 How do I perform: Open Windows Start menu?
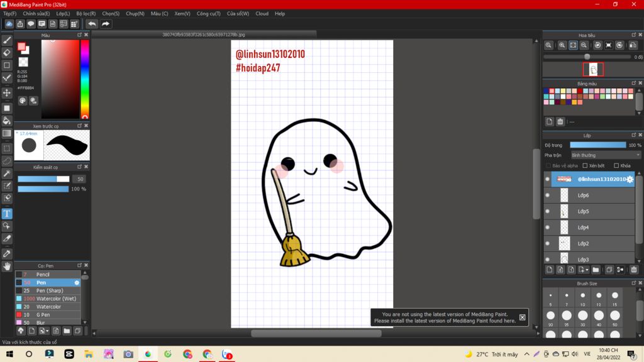click(9, 354)
